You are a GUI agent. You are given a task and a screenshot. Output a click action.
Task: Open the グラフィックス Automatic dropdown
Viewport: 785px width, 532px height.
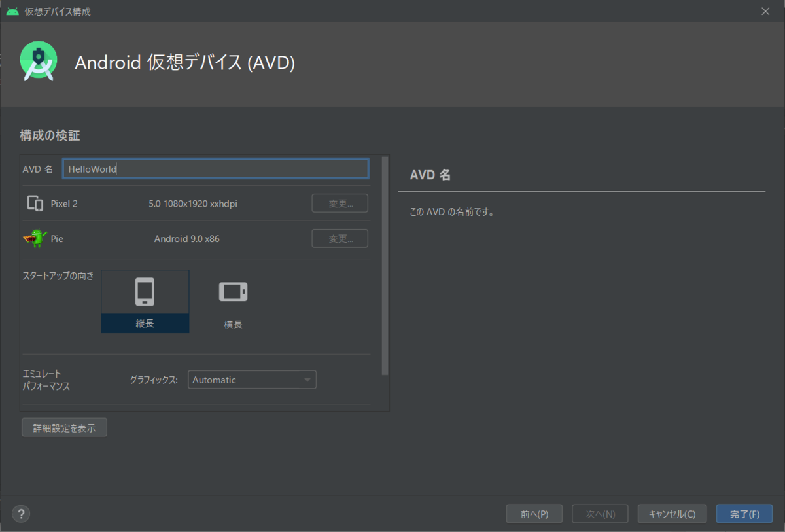(252, 380)
